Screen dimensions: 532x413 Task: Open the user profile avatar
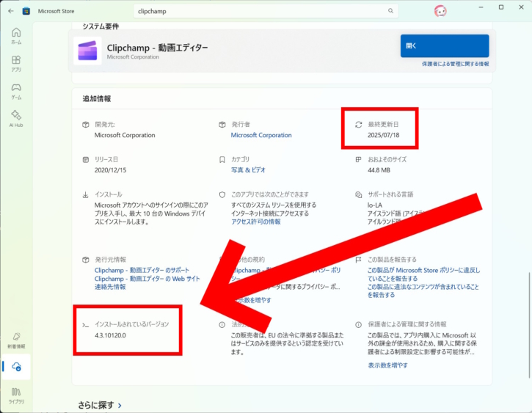[441, 11]
